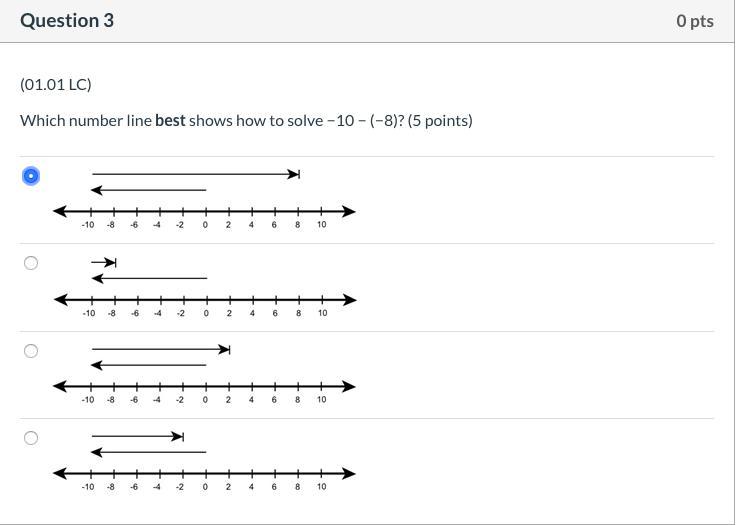
Task: Click the (5 points) text
Action: (x=440, y=121)
